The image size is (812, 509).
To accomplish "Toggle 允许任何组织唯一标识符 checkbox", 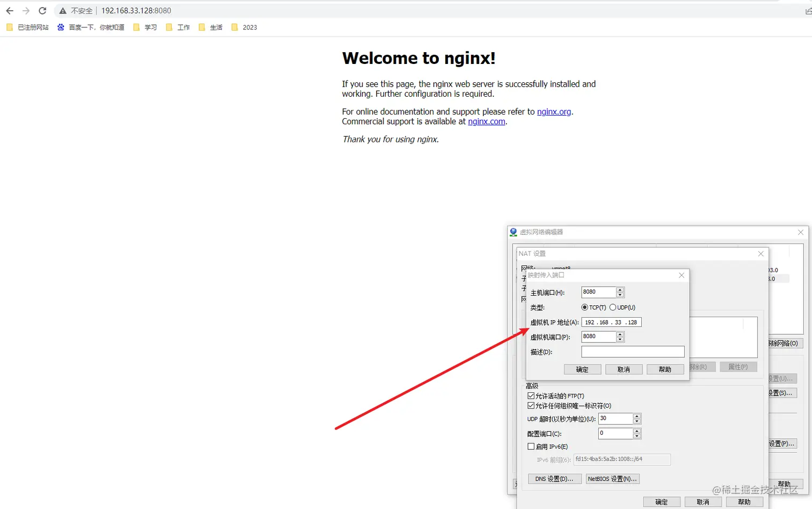I will tap(531, 405).
